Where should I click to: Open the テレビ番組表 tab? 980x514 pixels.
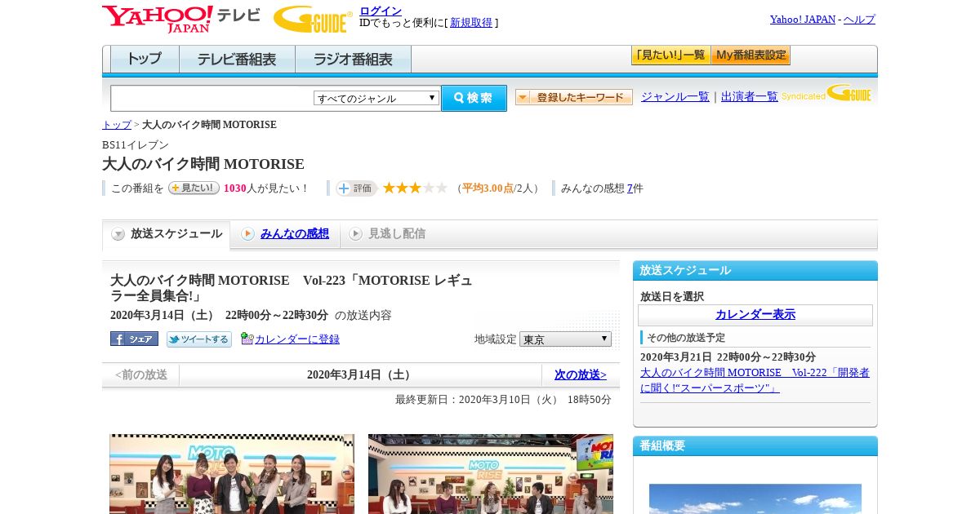[237, 59]
